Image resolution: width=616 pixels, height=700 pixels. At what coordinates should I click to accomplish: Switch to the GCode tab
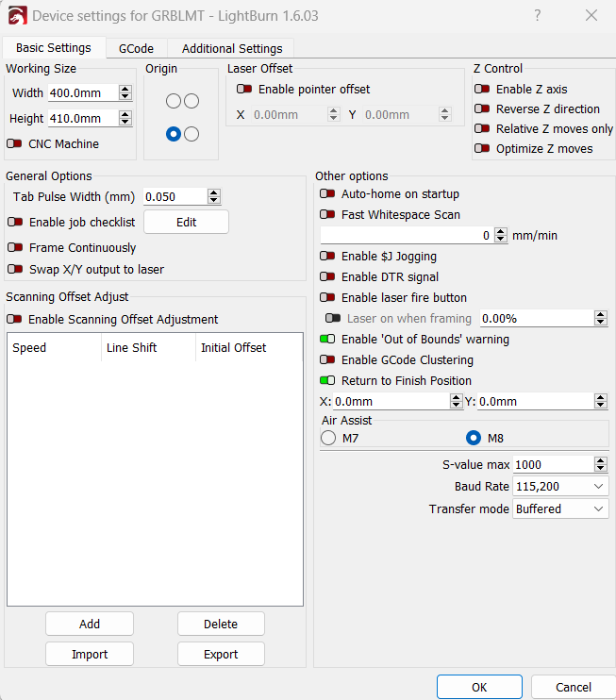pyautogui.click(x=136, y=48)
